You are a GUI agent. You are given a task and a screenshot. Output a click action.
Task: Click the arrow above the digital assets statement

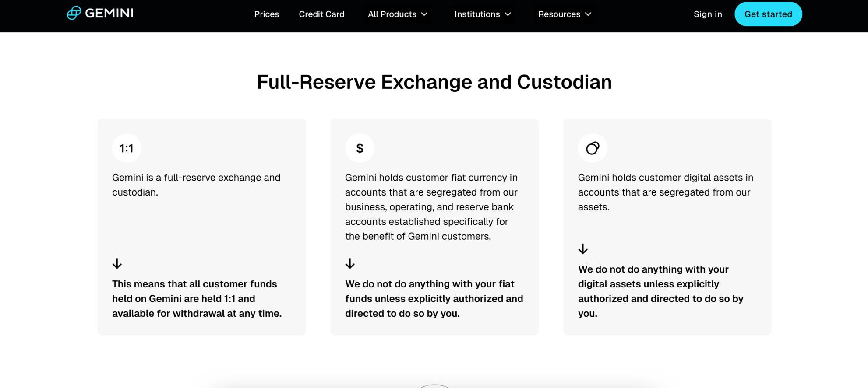[x=583, y=249]
